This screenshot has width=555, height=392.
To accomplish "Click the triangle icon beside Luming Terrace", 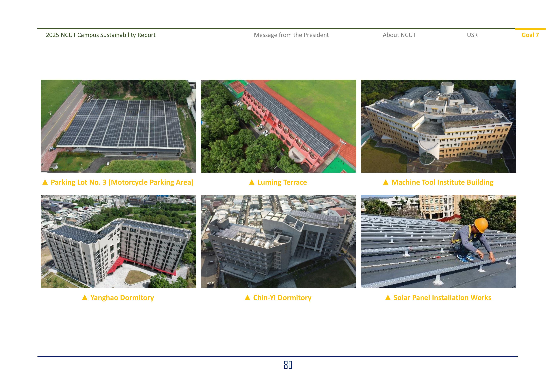I will [252, 182].
